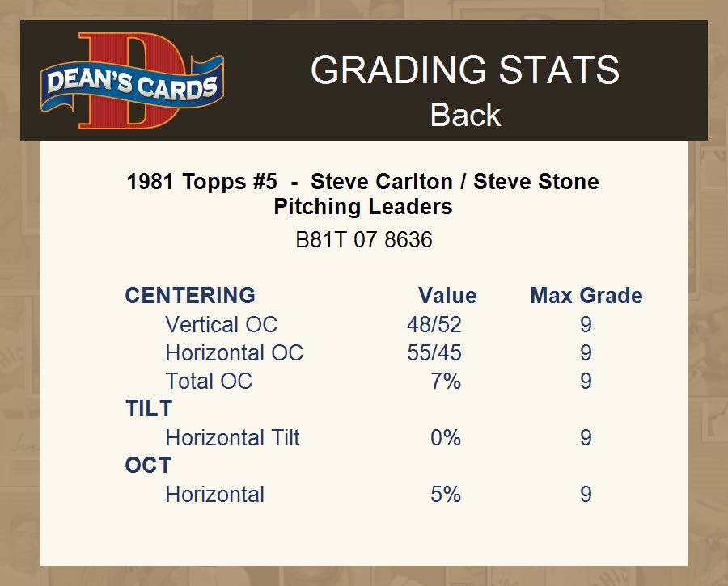Image resolution: width=728 pixels, height=586 pixels.
Task: Click the 1981 Topps #5 card title
Action: pos(363,181)
